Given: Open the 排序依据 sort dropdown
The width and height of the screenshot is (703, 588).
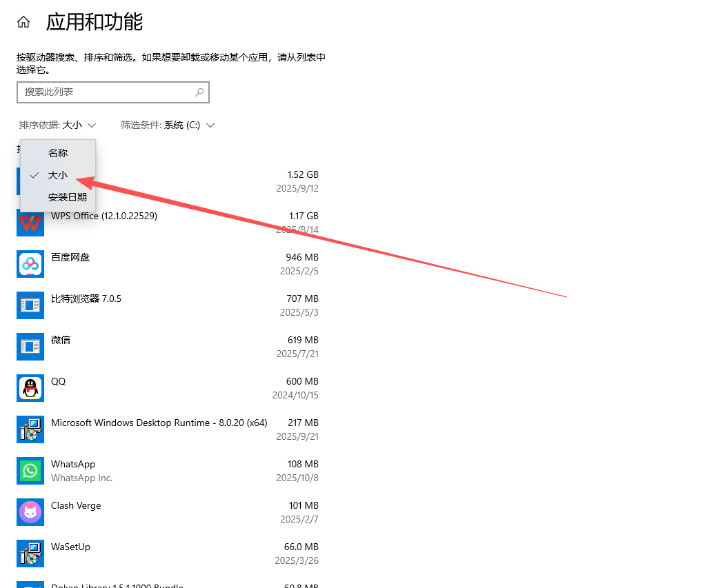Looking at the screenshot, I should pyautogui.click(x=57, y=125).
